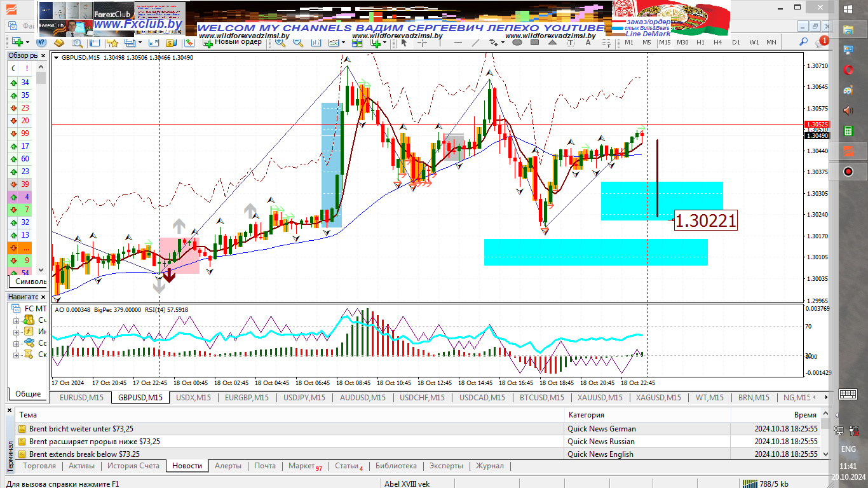Switch timeframe to H4
The height and width of the screenshot is (488, 868).
pyautogui.click(x=718, y=42)
